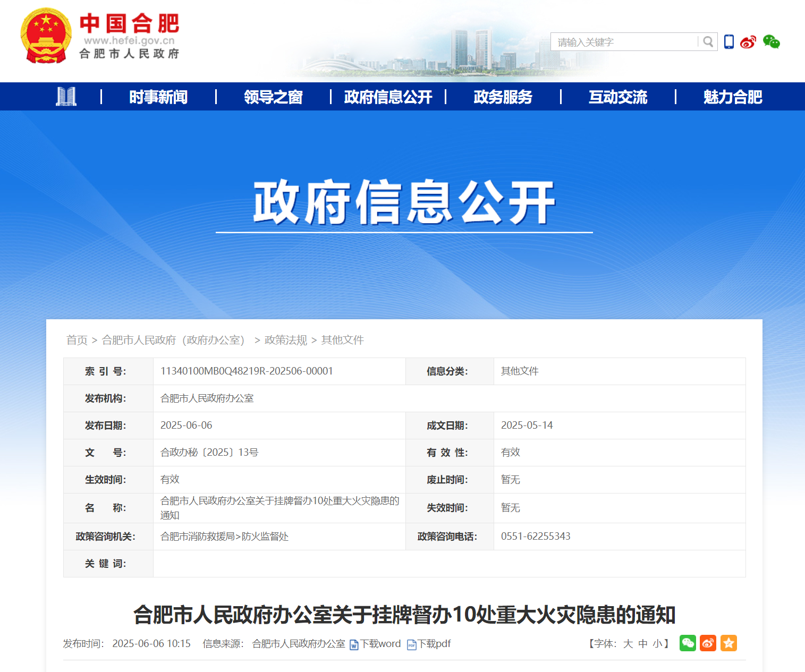This screenshot has height=672, width=805.
Task: Click document number 合政办秘〔2025〕13号
Action: point(209,452)
